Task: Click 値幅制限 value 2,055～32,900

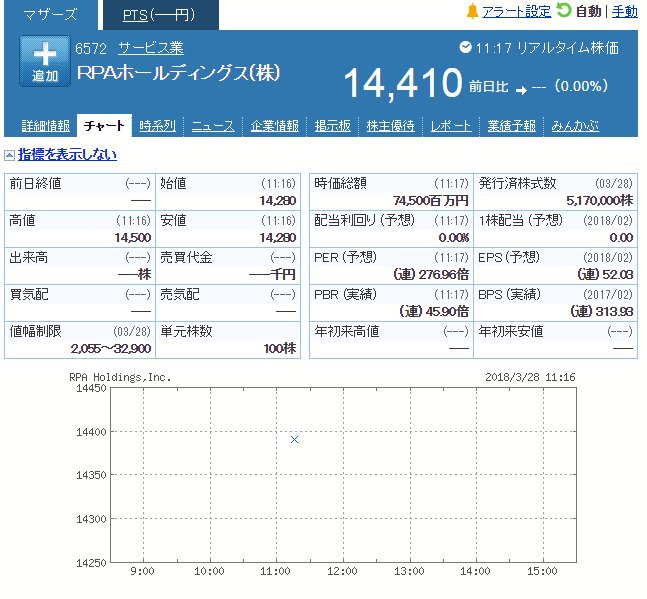Action: pyautogui.click(x=111, y=349)
